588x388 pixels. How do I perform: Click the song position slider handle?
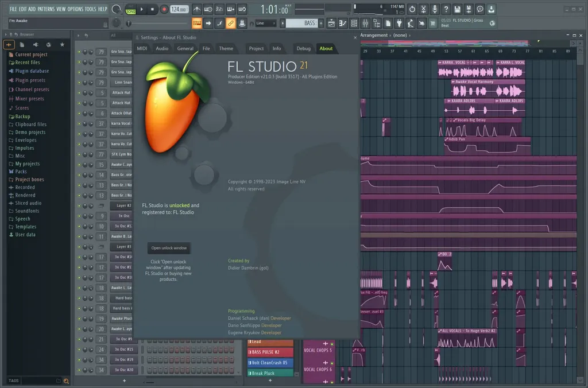tap(129, 23)
